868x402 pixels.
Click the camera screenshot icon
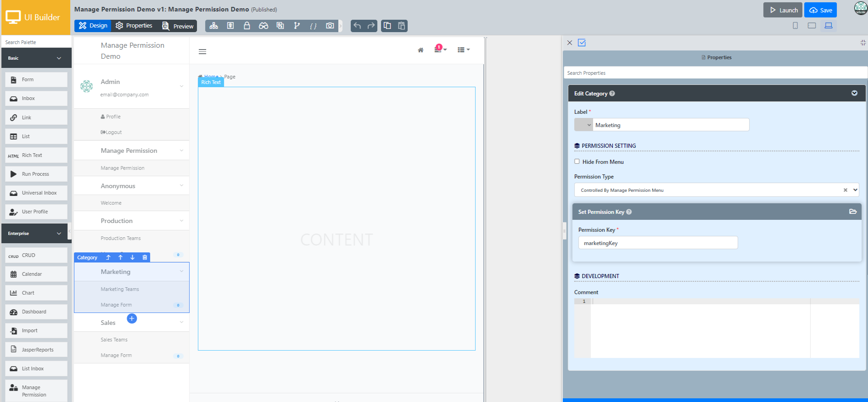click(x=330, y=26)
